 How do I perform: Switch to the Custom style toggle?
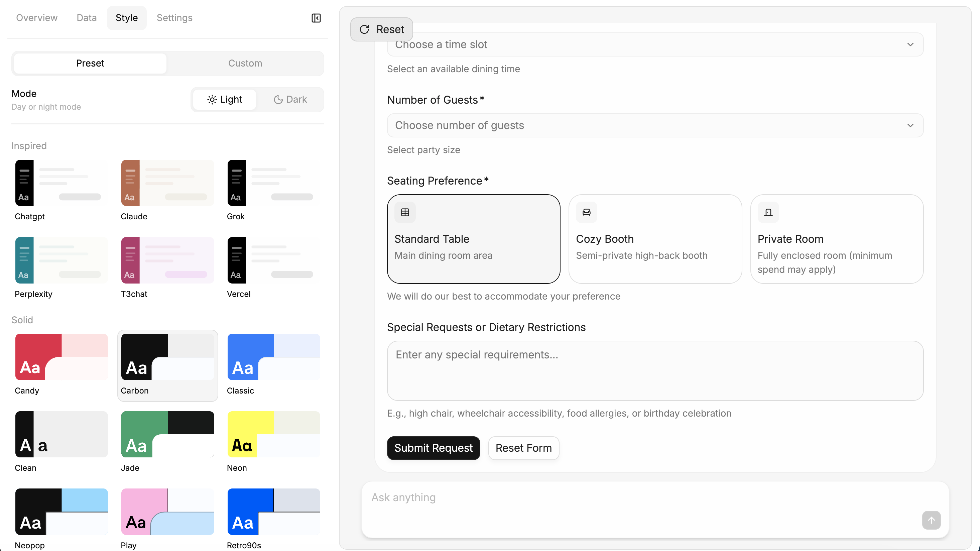(x=245, y=63)
